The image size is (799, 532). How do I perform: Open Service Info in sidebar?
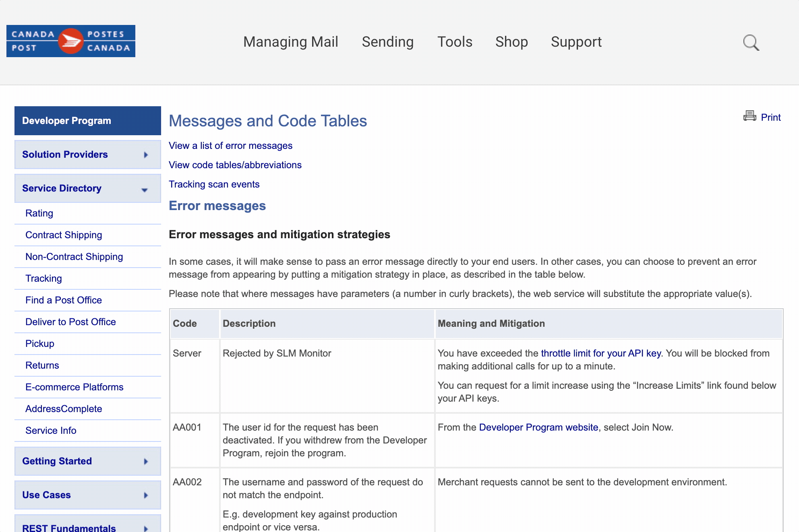pyautogui.click(x=51, y=431)
